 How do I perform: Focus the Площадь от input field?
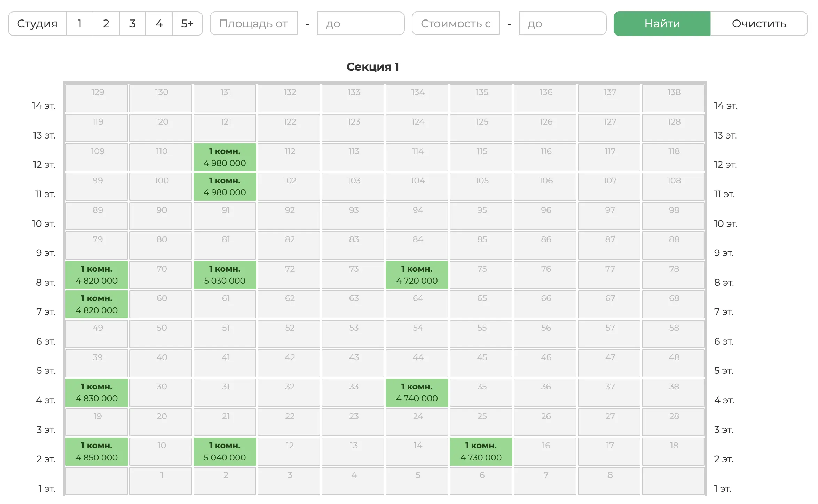tap(254, 24)
